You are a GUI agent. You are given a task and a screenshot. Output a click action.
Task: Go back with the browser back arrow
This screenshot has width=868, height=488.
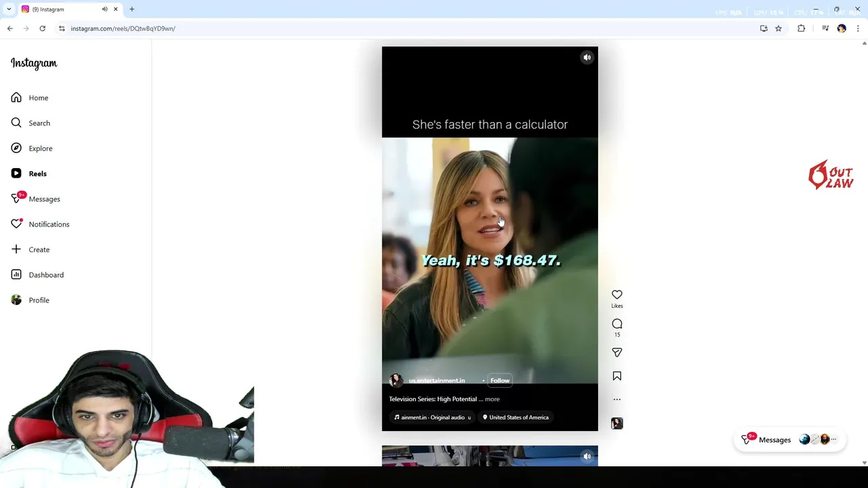(9, 28)
